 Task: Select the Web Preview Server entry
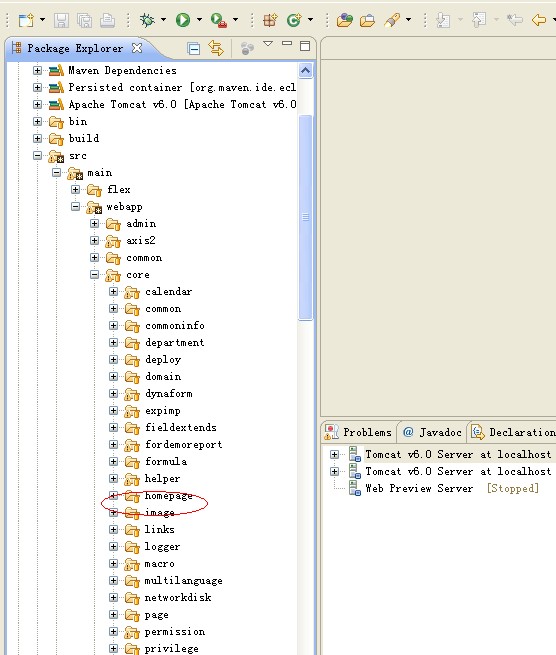419,488
